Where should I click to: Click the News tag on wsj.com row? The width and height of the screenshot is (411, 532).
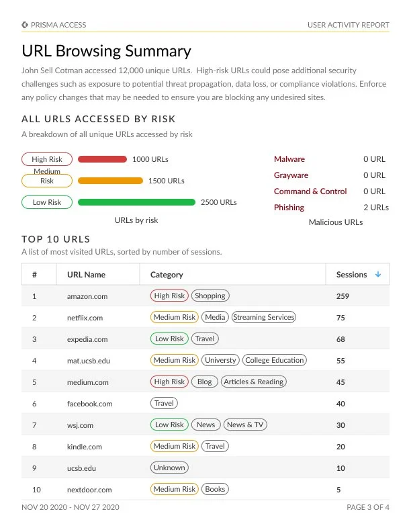[206, 425]
